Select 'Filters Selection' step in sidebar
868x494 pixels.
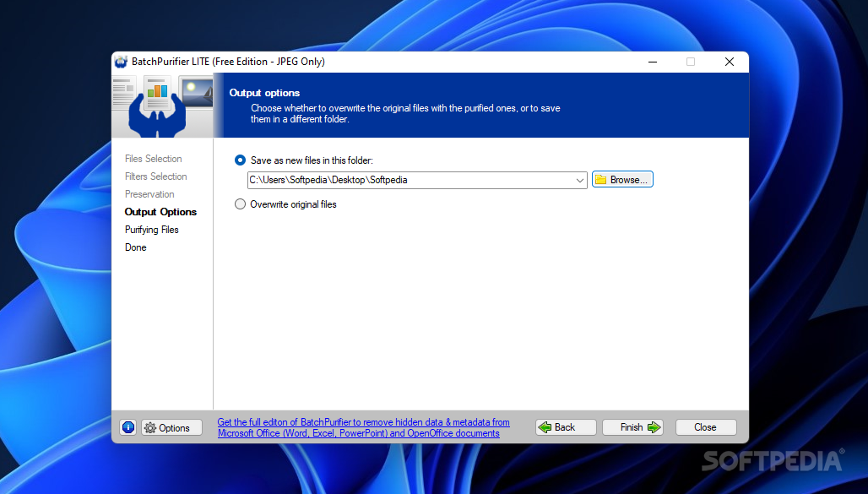pyautogui.click(x=155, y=176)
